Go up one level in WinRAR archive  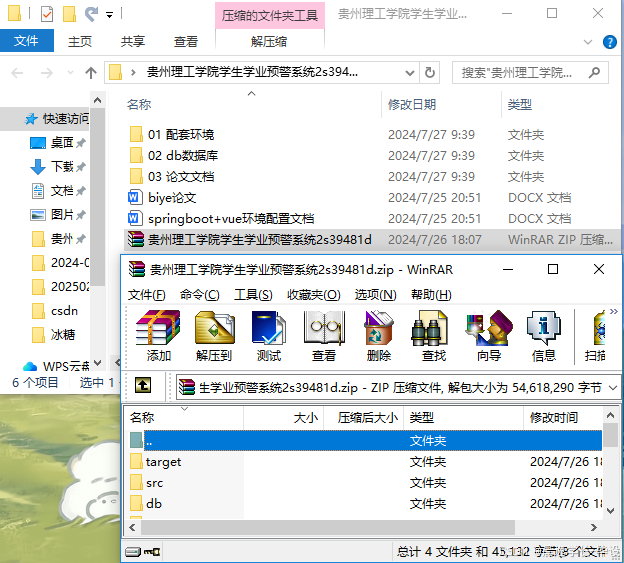[143, 385]
